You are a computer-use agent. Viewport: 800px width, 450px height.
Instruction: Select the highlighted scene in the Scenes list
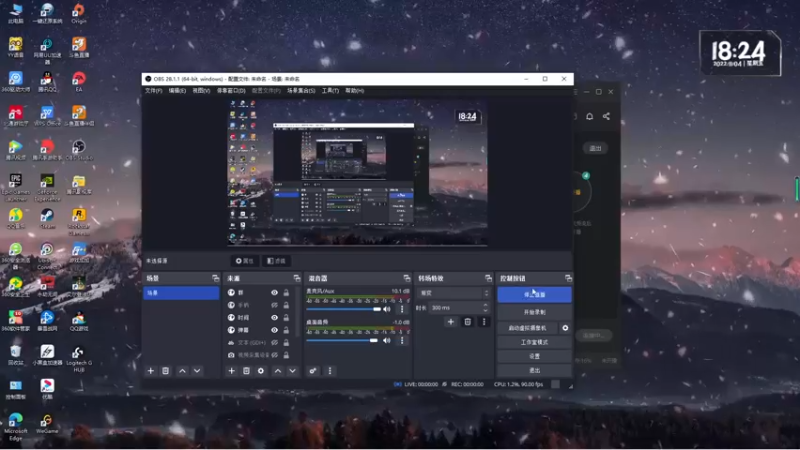[181, 293]
